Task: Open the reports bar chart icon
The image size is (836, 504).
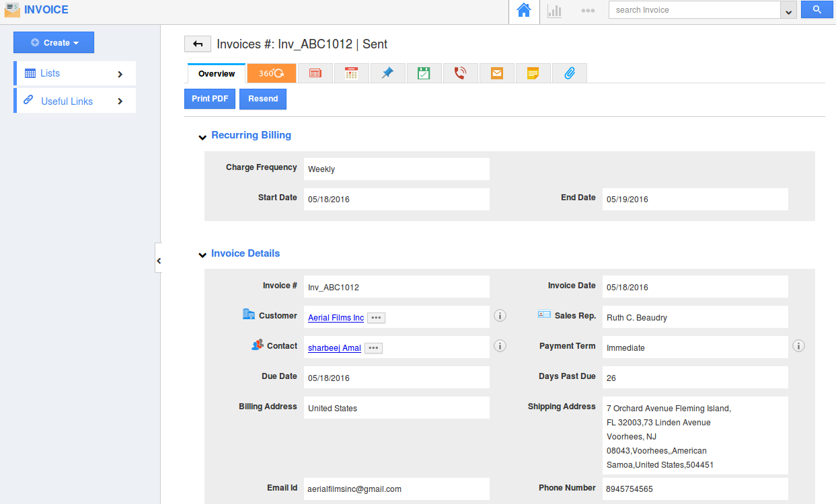Action: [x=554, y=11]
